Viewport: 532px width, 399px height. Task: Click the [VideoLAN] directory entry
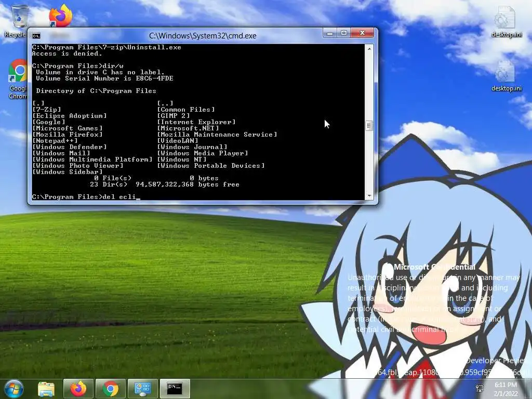click(x=178, y=140)
